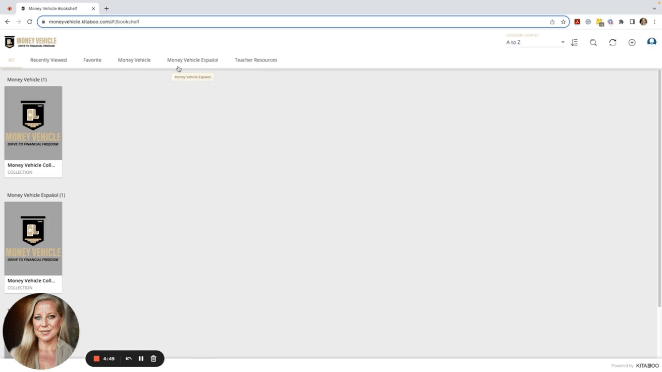Click the site lock security icon
662x372 pixels.
pyautogui.click(x=43, y=22)
